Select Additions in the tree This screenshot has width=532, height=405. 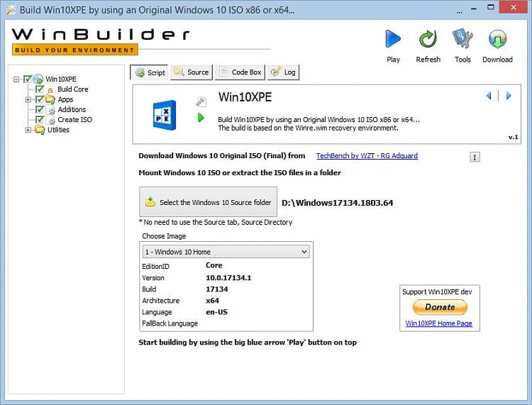point(72,109)
